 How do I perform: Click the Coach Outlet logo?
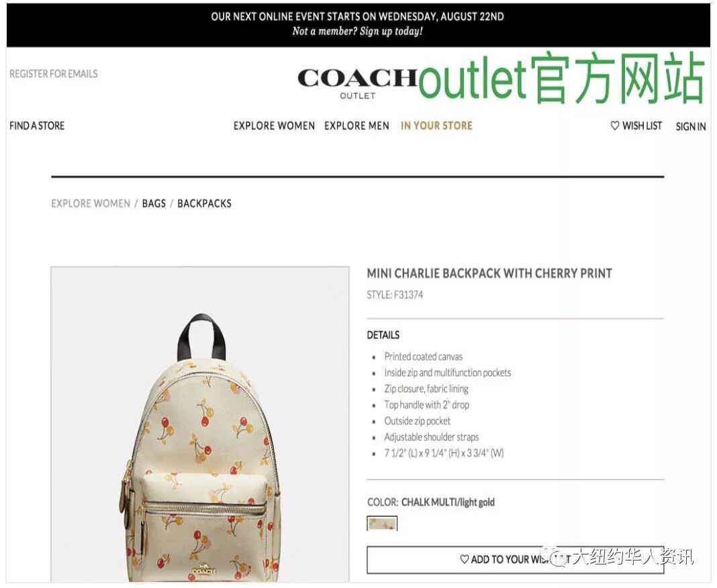[357, 84]
